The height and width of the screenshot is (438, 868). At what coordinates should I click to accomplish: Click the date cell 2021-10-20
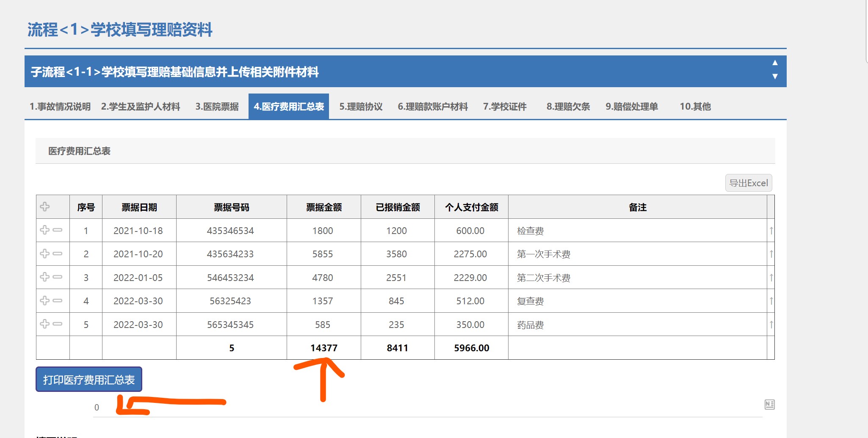coord(138,254)
